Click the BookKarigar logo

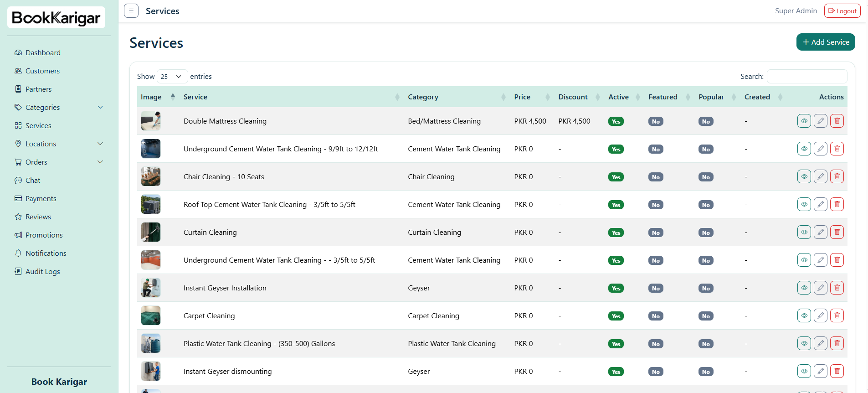(56, 18)
